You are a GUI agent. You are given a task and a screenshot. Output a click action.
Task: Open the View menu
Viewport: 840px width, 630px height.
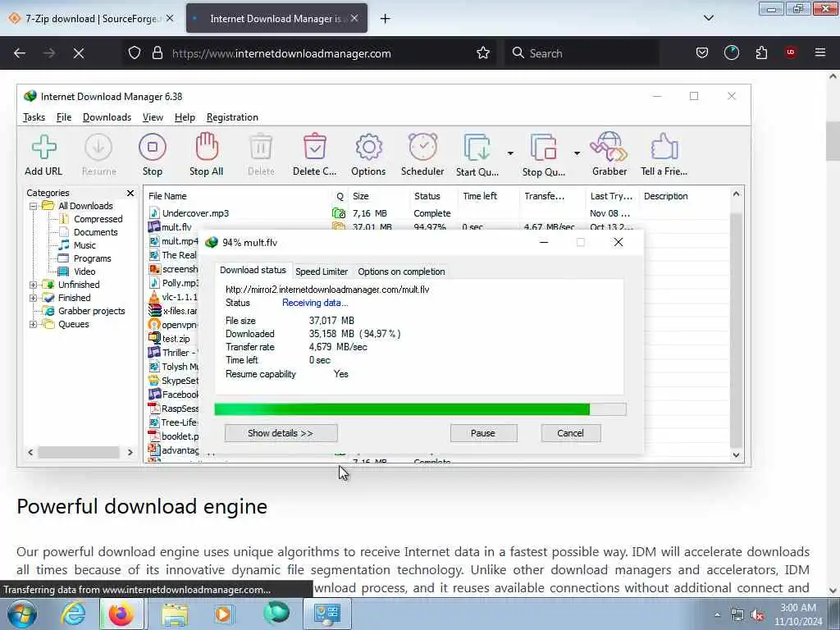(153, 117)
